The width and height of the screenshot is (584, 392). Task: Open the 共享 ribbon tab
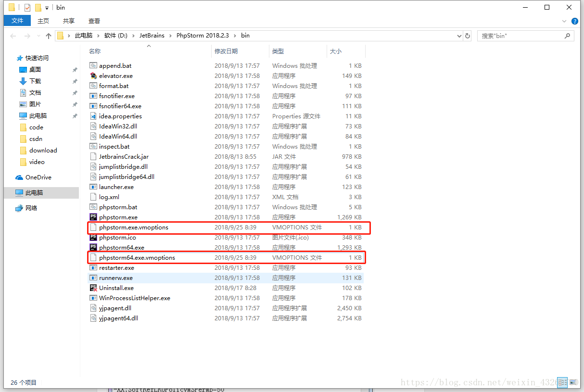coord(69,21)
